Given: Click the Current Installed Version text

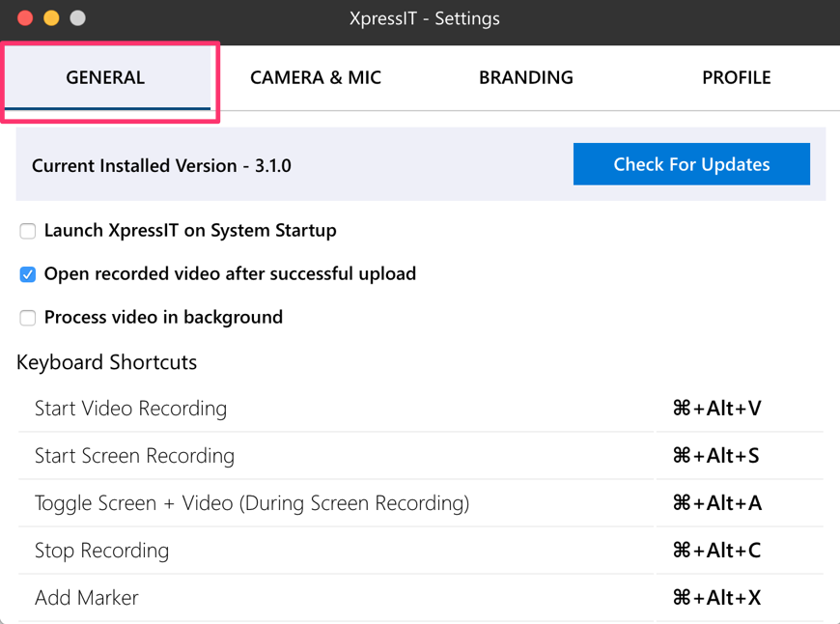Looking at the screenshot, I should (161, 166).
